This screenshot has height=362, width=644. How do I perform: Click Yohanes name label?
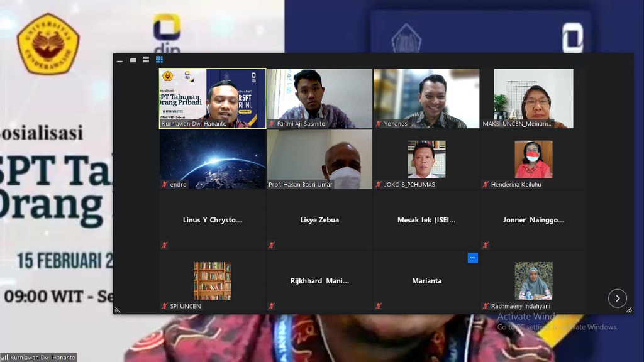pos(396,124)
